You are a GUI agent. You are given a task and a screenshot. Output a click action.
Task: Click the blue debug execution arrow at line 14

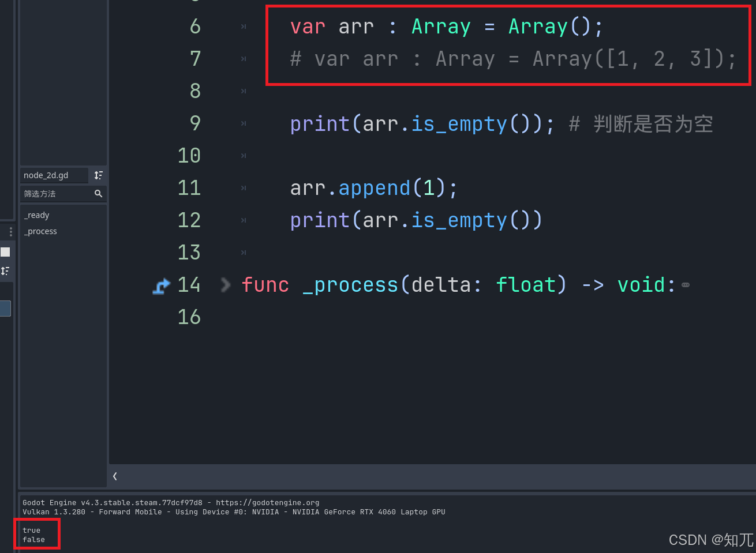click(162, 284)
